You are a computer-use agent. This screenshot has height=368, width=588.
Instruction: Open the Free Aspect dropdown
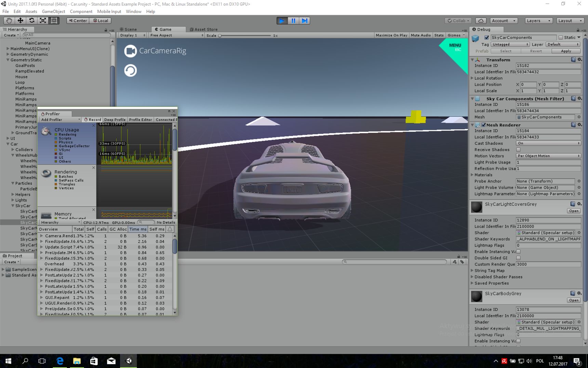click(x=176, y=35)
